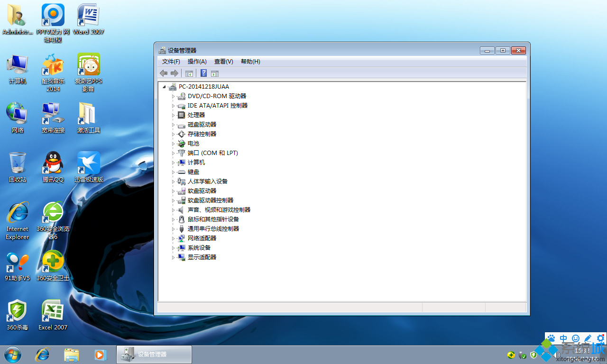Click the Back arrow in the Device Manager toolbar
The image size is (607, 364).
[164, 73]
